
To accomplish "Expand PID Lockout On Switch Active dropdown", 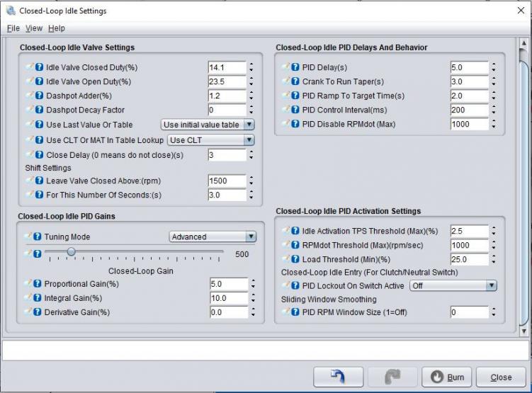I will tap(453, 285).
